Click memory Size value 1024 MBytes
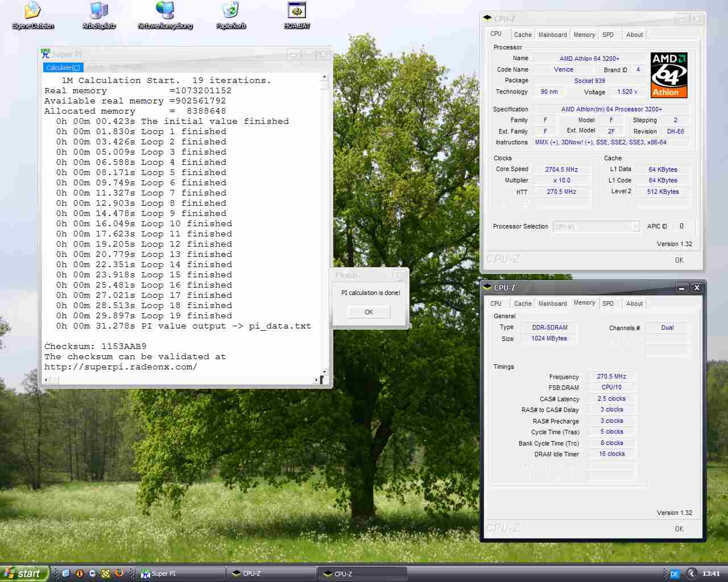The image size is (728, 582). [x=549, y=338]
